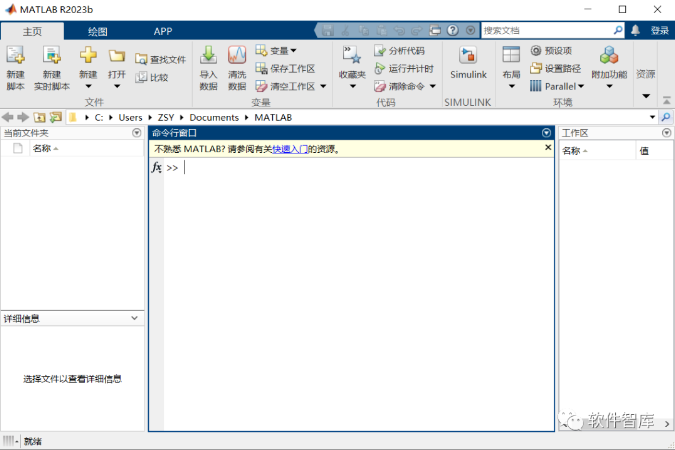Click the 新建实时脚本 (New Live Script) icon

click(52, 55)
